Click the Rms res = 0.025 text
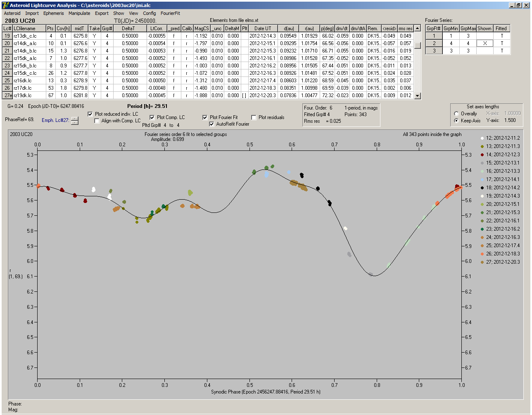532x415 pixels. (x=323, y=121)
